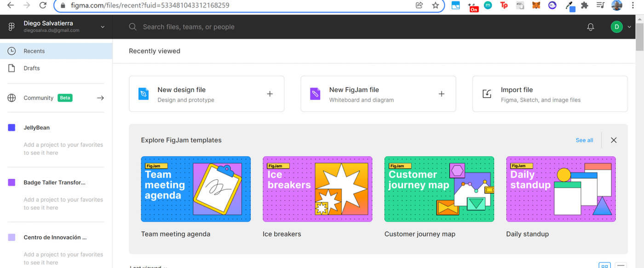Expand the Diego Salvatierra workspace chevron

tap(103, 27)
